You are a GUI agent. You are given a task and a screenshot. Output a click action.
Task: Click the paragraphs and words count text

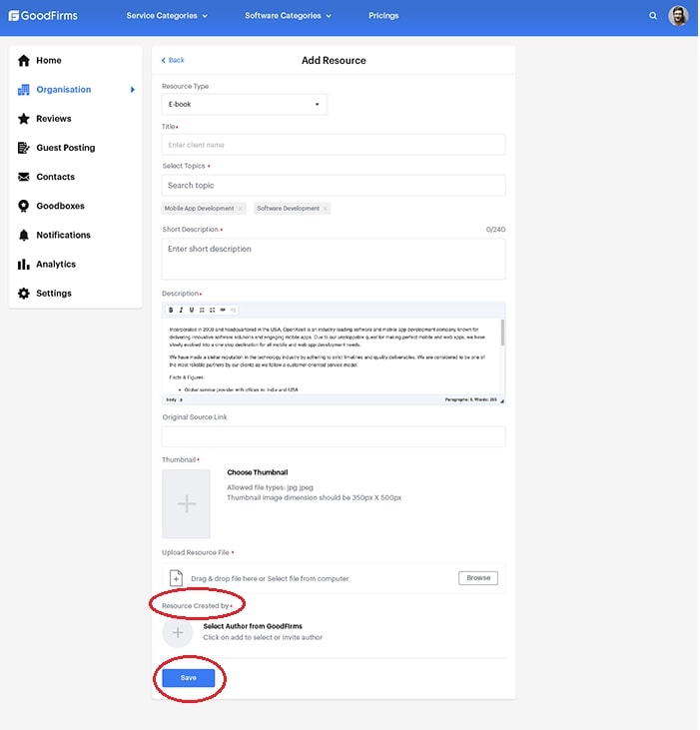(470, 399)
